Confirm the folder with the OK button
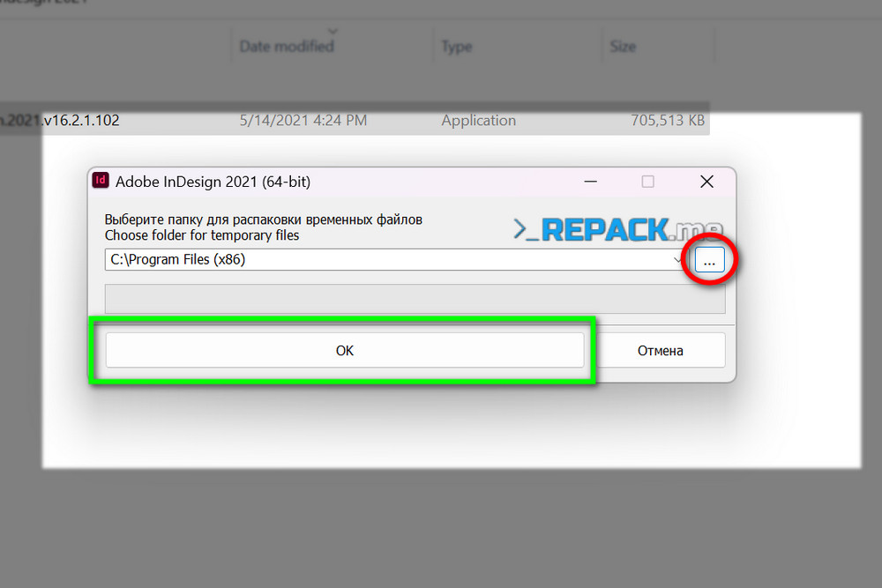 click(x=345, y=350)
